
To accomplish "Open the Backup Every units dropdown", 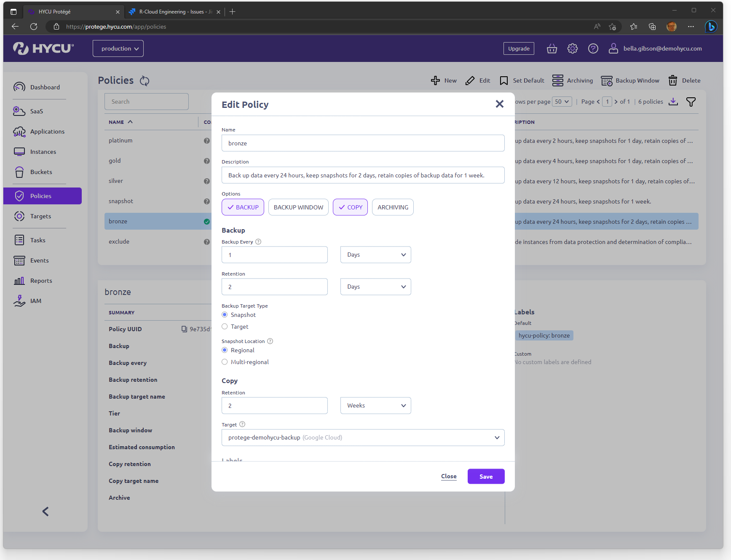I will point(375,255).
